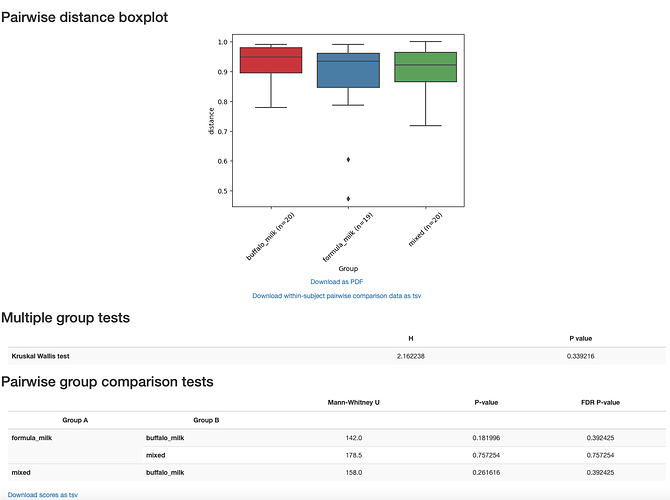Click the green mixed box in plot
This screenshot has height=500, width=670.
coord(426,67)
